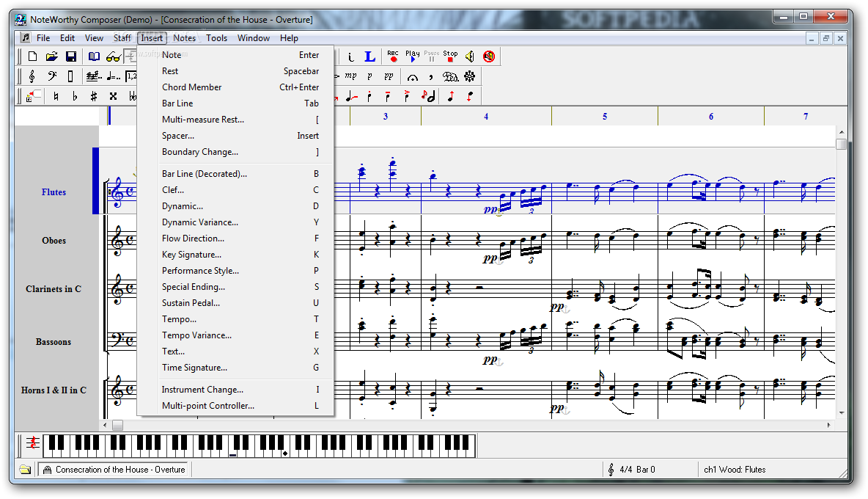This screenshot has width=868, height=499.
Task: Click the Consecration of the House tab
Action: click(x=114, y=469)
